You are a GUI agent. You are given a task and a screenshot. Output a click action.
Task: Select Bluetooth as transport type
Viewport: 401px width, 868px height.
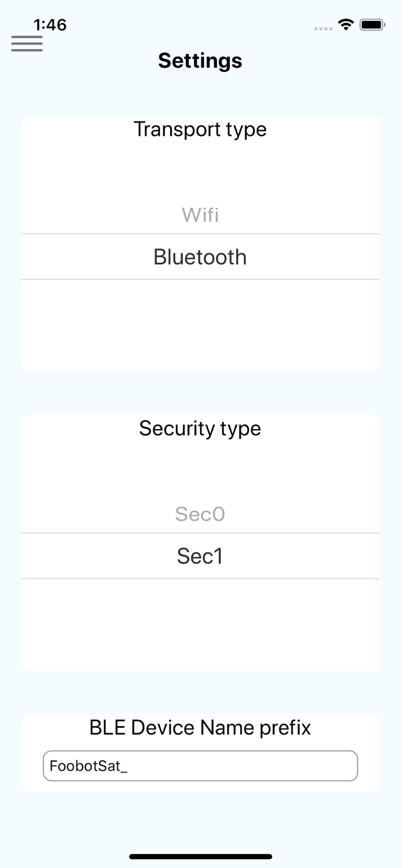coord(200,257)
